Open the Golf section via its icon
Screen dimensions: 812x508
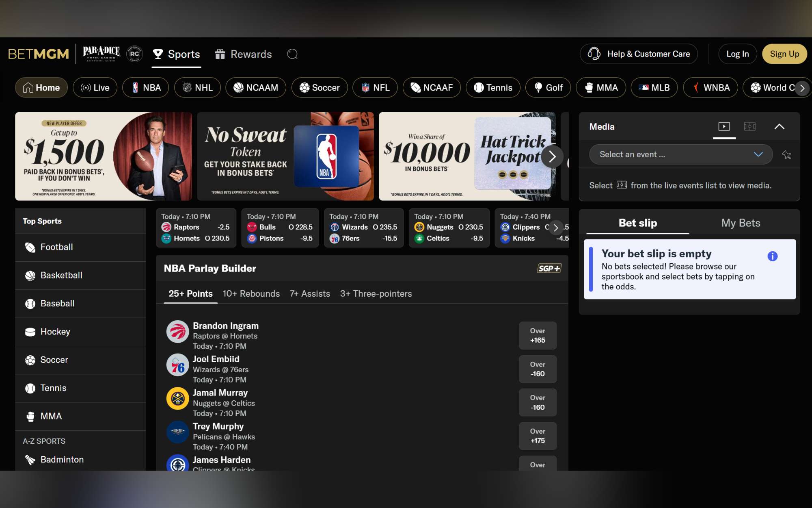(x=539, y=87)
